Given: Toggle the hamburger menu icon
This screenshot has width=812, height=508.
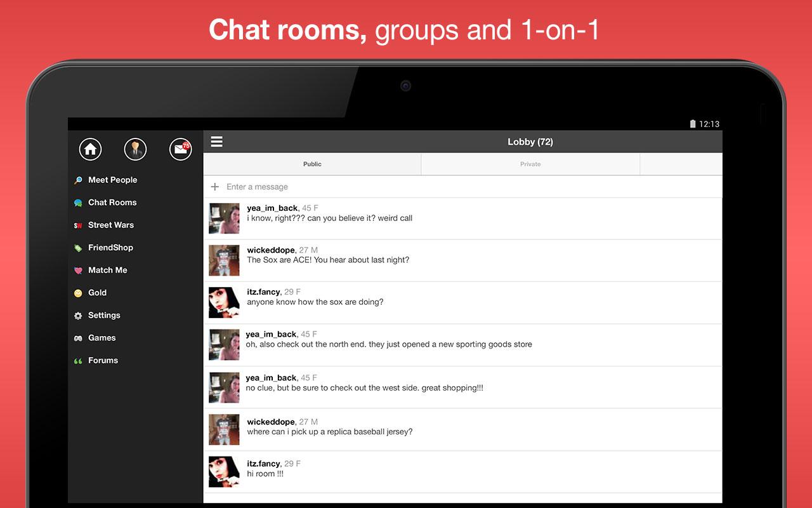Looking at the screenshot, I should pyautogui.click(x=217, y=142).
